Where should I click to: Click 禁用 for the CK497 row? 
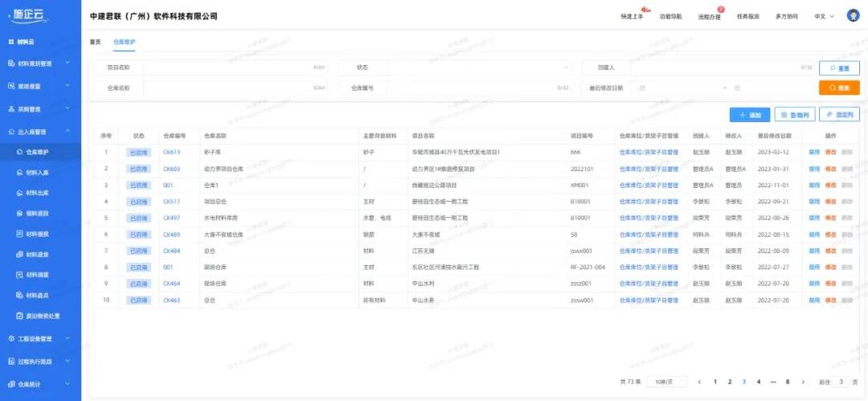point(813,218)
